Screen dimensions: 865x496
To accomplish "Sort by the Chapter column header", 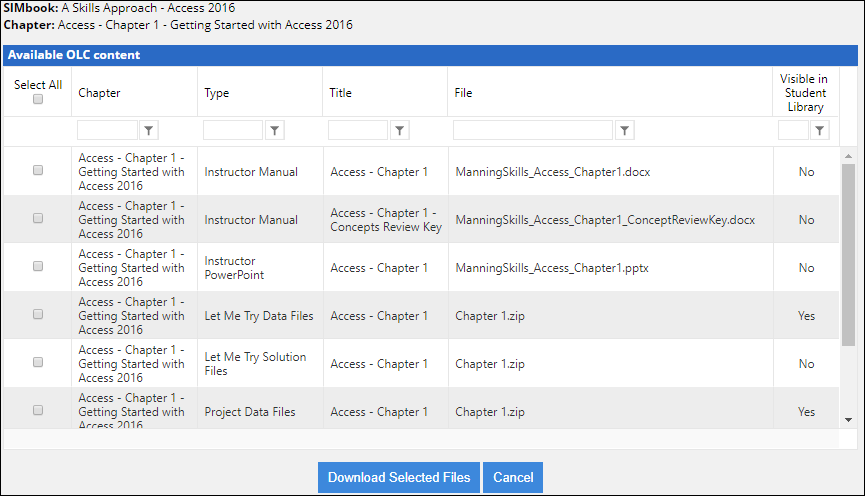I will [x=99, y=93].
